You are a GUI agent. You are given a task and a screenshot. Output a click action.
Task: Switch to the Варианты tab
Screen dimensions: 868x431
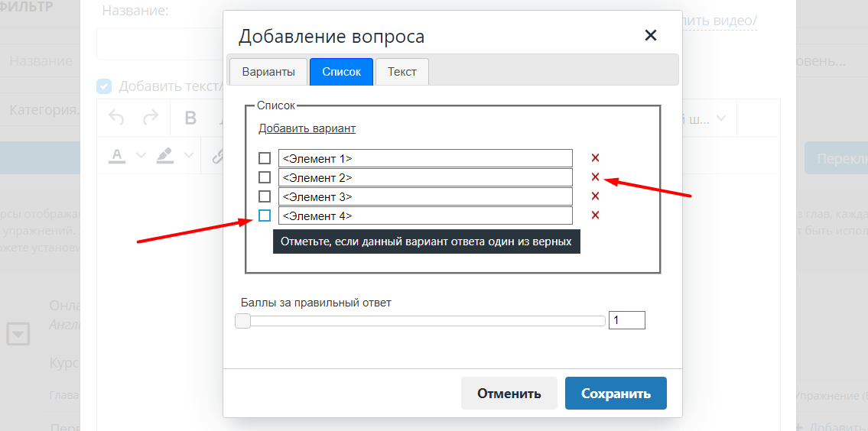[268, 72]
